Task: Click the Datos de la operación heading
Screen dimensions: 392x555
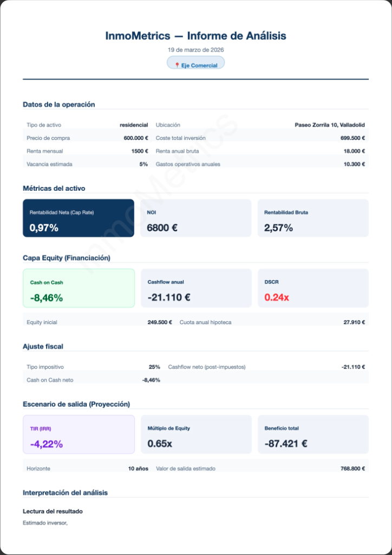Action: tap(58, 105)
